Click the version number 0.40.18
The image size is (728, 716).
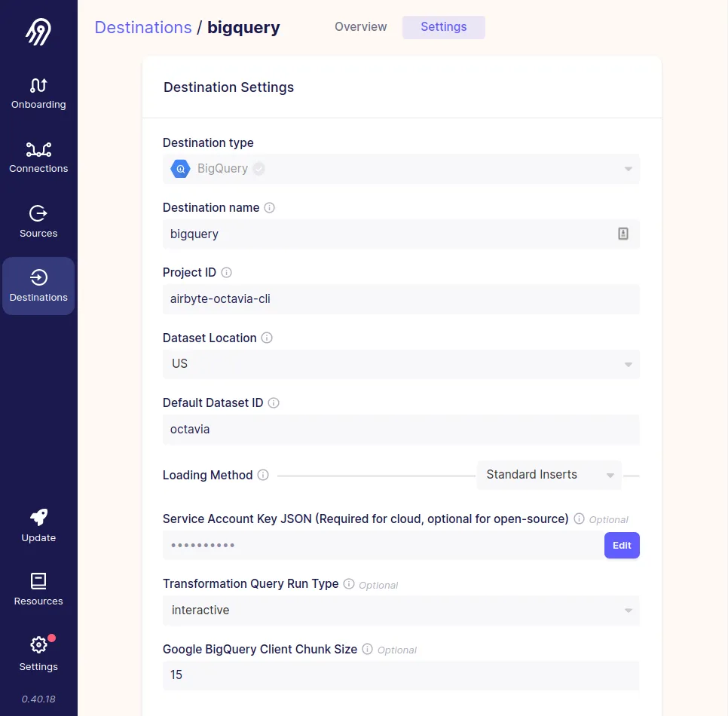pyautogui.click(x=38, y=699)
